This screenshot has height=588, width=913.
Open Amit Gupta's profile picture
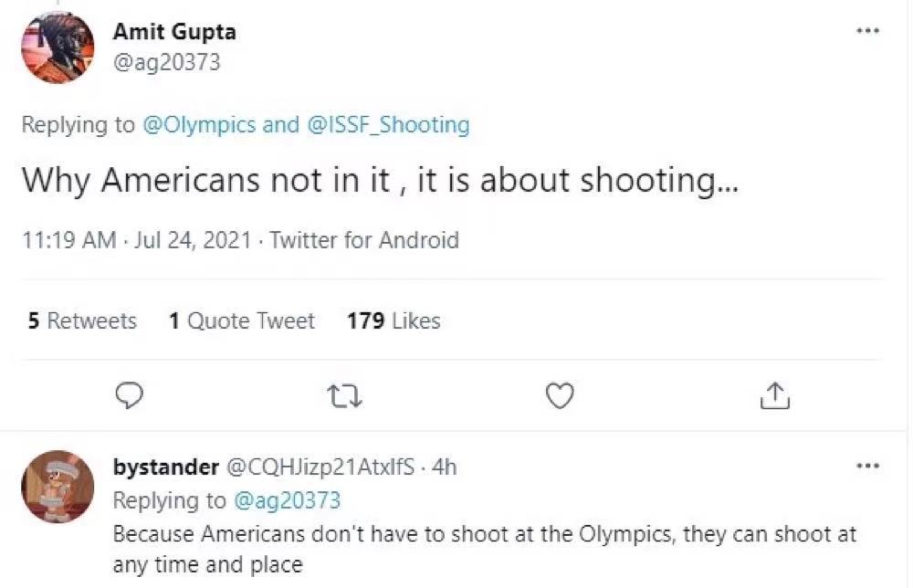pyautogui.click(x=58, y=47)
